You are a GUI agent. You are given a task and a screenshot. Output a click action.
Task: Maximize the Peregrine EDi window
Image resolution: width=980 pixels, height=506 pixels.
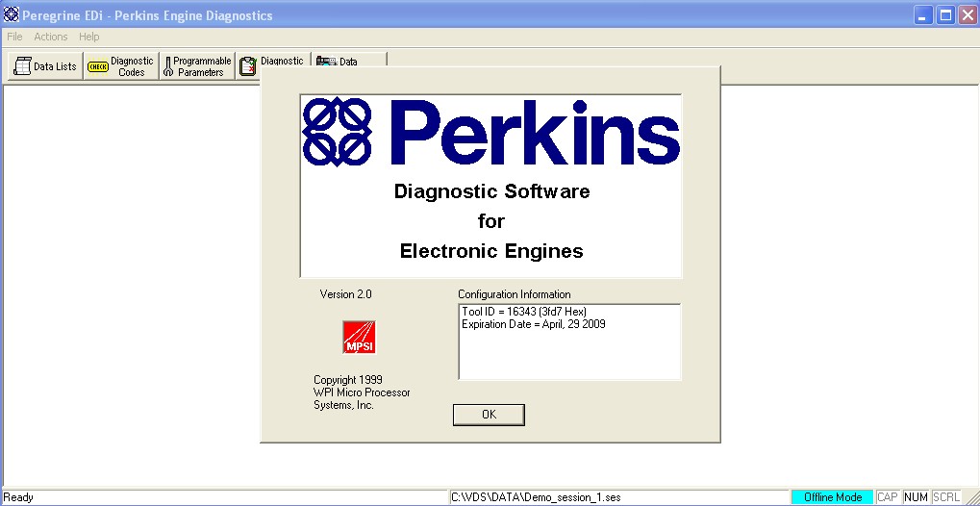[x=945, y=15]
